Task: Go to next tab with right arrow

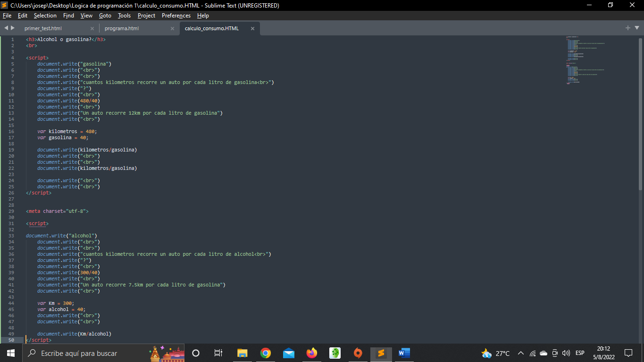Action: 13,28
